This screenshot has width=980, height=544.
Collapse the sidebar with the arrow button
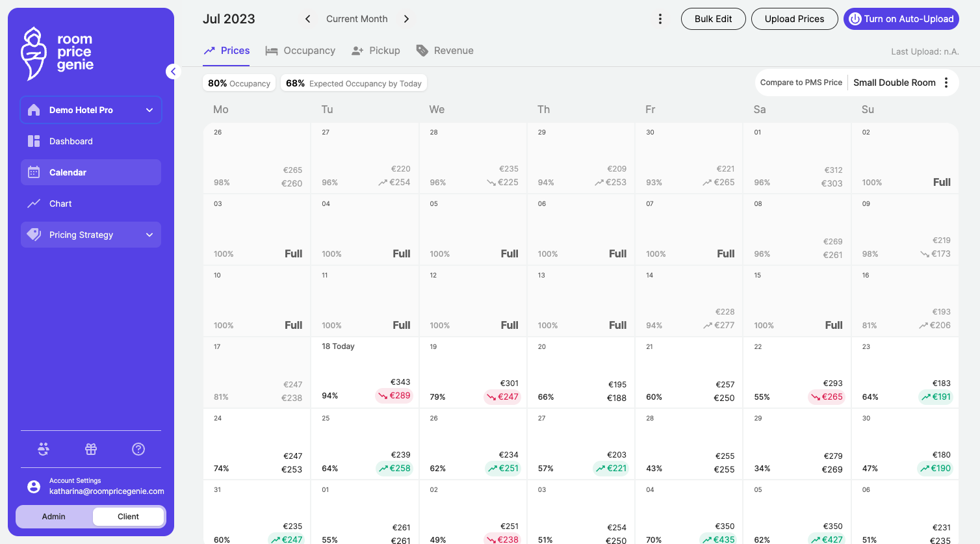(x=173, y=71)
